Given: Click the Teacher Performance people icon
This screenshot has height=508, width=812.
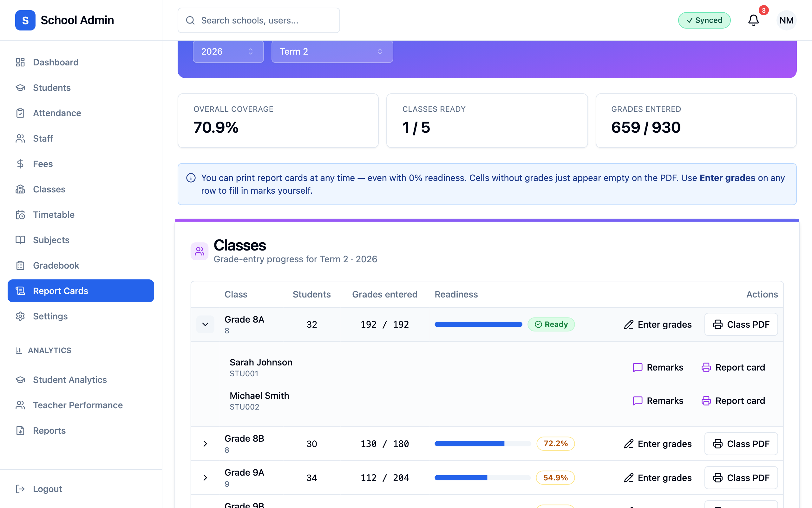Looking at the screenshot, I should [20, 405].
